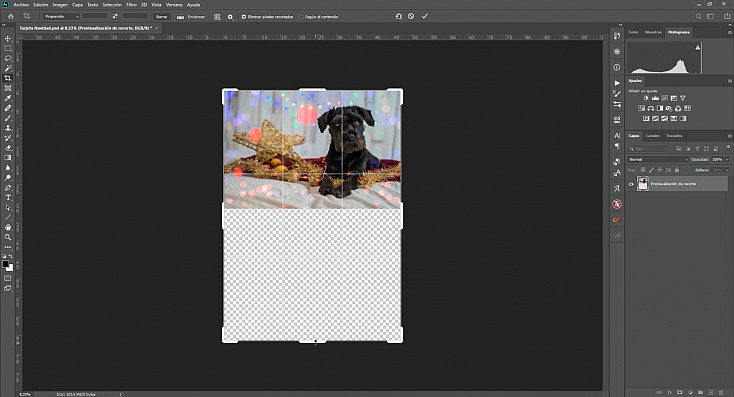This screenshot has width=734, height=397.
Task: Add a Brightness/Contrast adjustment
Action: click(x=646, y=98)
